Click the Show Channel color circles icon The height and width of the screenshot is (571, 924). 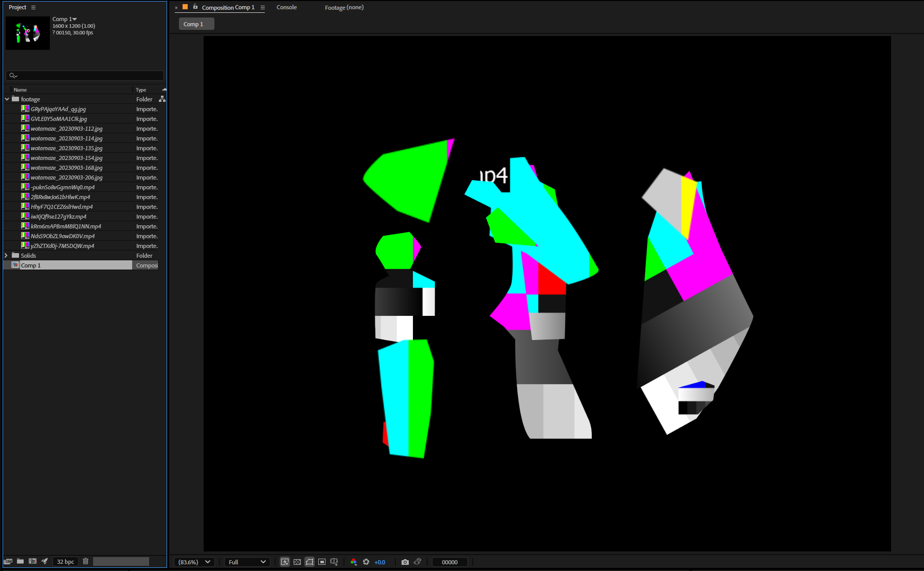[x=353, y=562]
